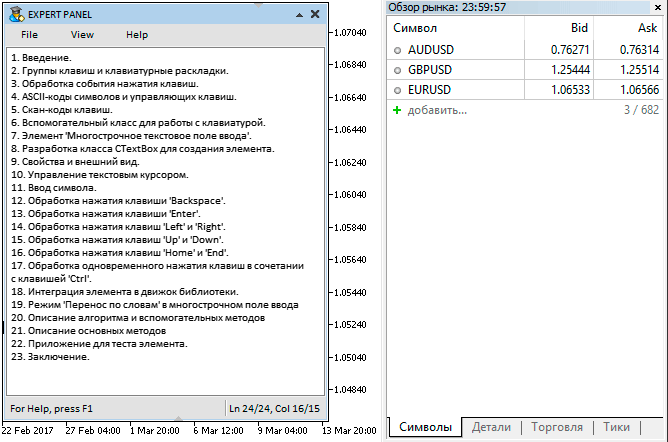Select the EURUSD symbol row
668x442 pixels.
[x=525, y=90]
